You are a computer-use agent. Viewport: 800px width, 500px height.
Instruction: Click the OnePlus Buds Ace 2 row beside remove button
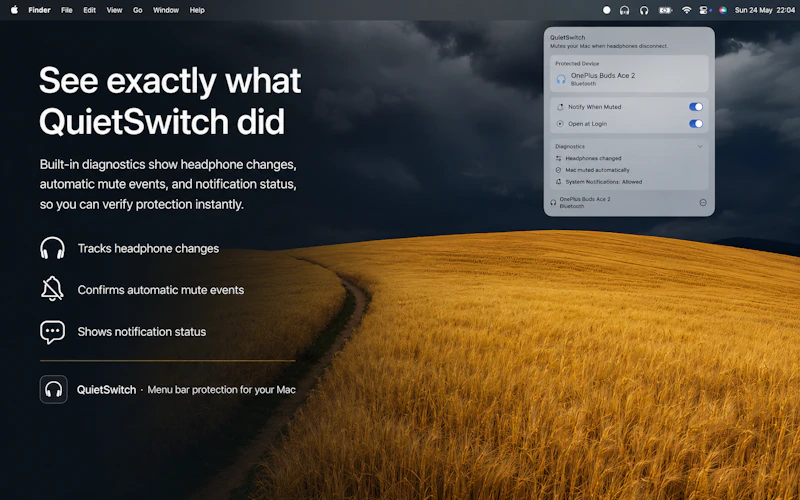[x=585, y=203]
